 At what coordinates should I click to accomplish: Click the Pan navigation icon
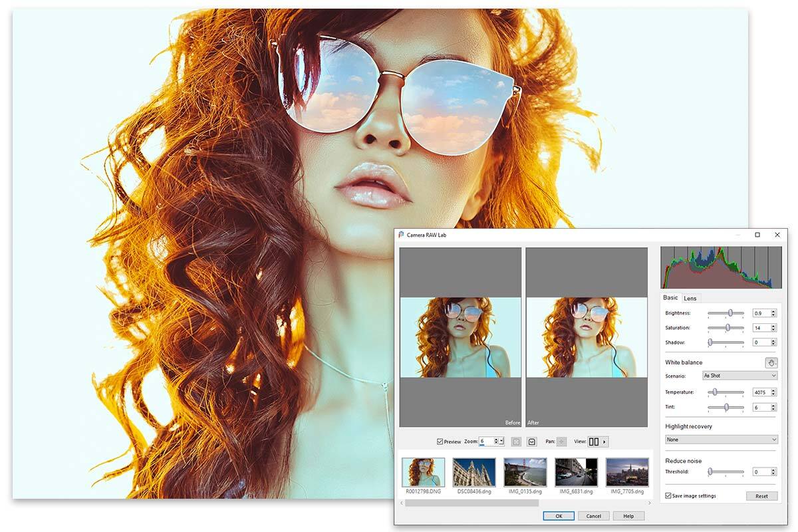562,442
